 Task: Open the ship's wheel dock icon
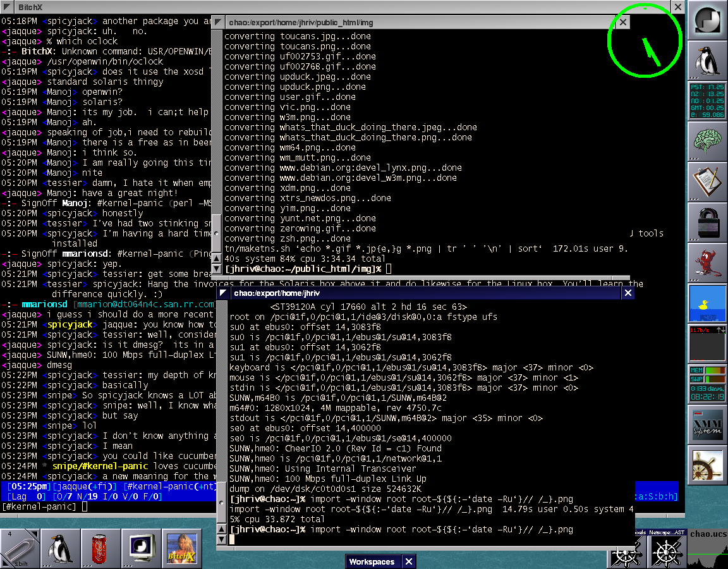[x=707, y=465]
